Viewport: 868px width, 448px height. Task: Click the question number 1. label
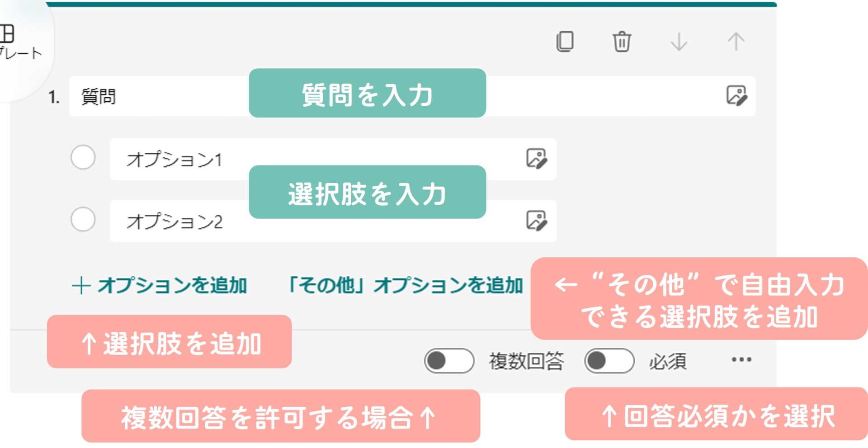coord(54,97)
